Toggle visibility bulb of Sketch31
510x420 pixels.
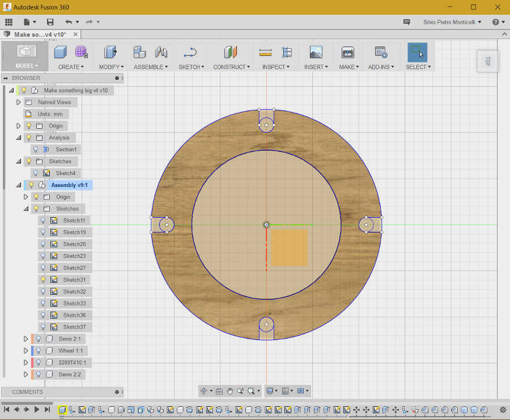43,279
